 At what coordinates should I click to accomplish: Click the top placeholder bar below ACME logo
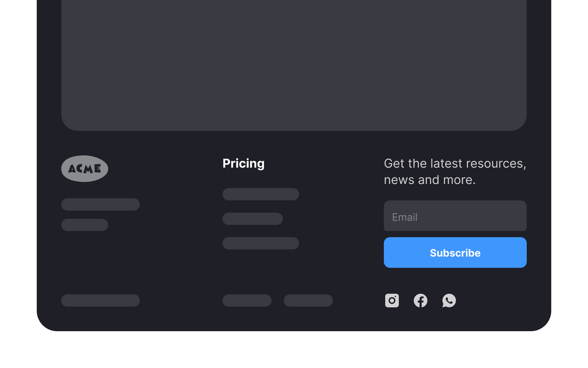pyautogui.click(x=100, y=204)
